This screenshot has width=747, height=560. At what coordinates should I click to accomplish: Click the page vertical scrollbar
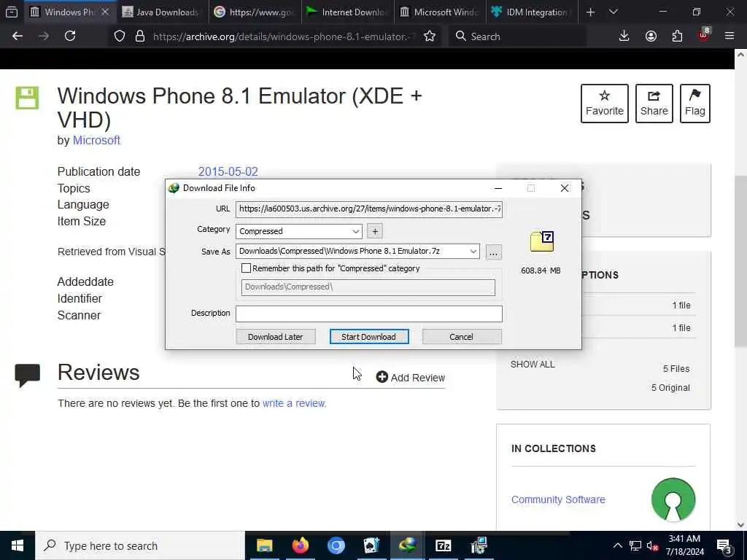pyautogui.click(x=740, y=261)
